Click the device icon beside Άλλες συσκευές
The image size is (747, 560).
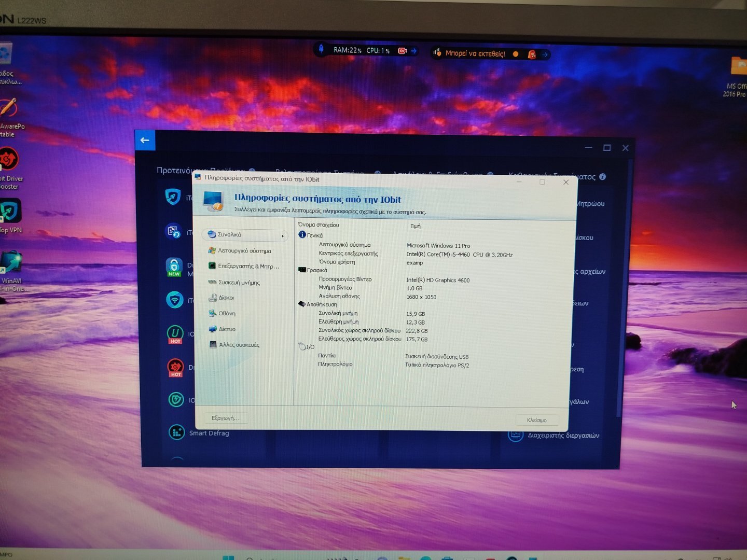(213, 344)
